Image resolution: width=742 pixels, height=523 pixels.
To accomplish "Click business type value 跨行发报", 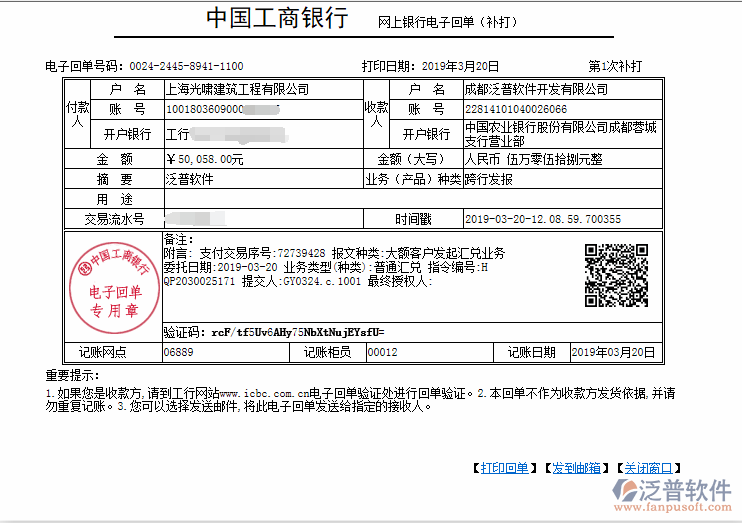I will pos(488,179).
